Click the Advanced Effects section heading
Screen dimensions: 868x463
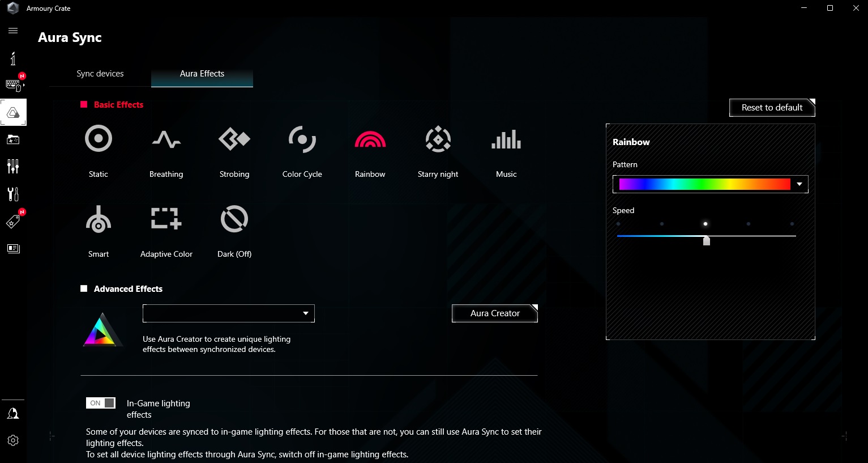coord(128,289)
